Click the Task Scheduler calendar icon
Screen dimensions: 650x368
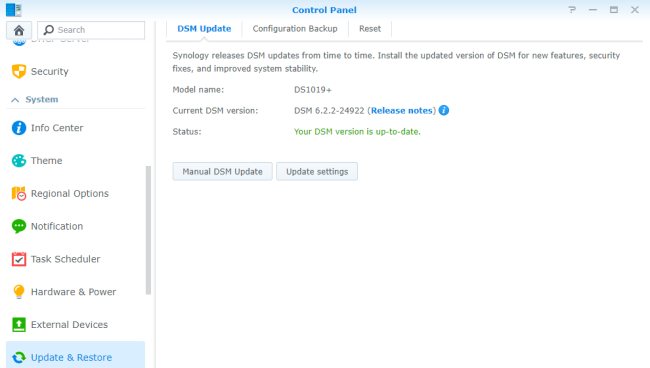19,259
